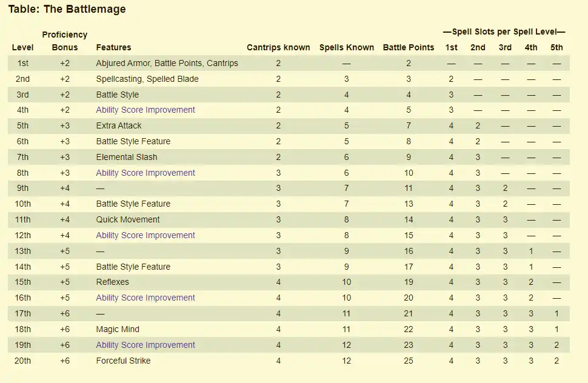Click the 12th-level Ability Score Improvement link
The width and height of the screenshot is (588, 383).
click(x=145, y=235)
